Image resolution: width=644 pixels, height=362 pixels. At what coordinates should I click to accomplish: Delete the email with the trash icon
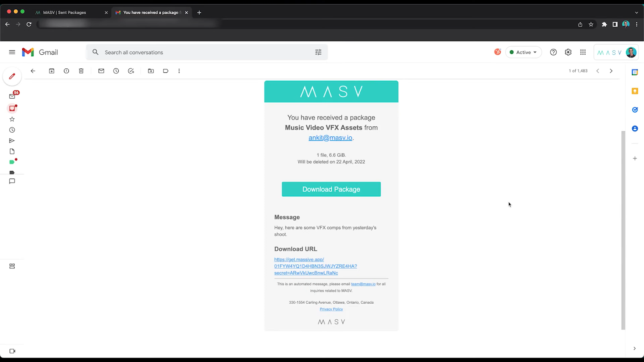pyautogui.click(x=81, y=71)
